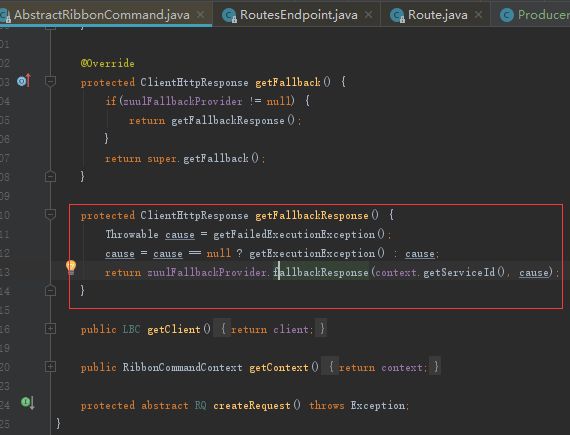The height and width of the screenshot is (435, 570).
Task: Click the getContext method name
Action: tap(278, 367)
